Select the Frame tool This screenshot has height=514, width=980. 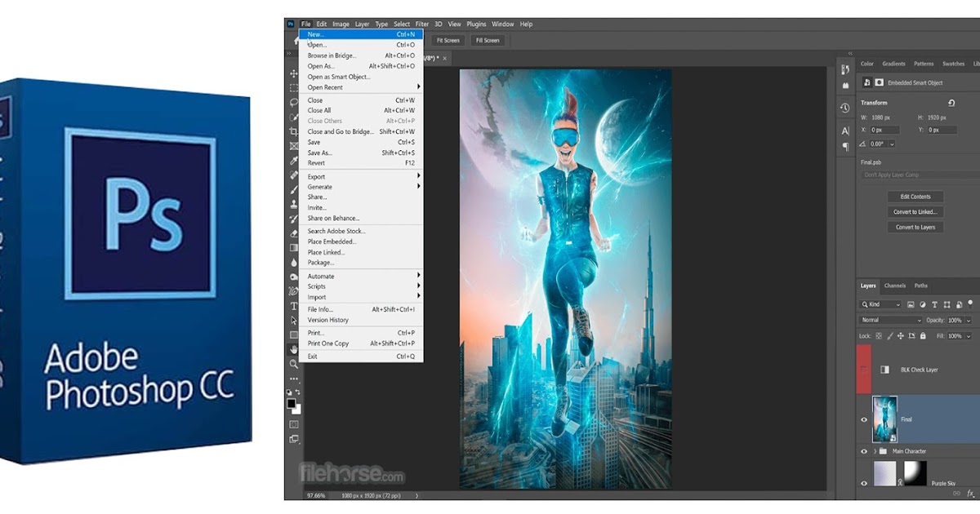pyautogui.click(x=294, y=146)
